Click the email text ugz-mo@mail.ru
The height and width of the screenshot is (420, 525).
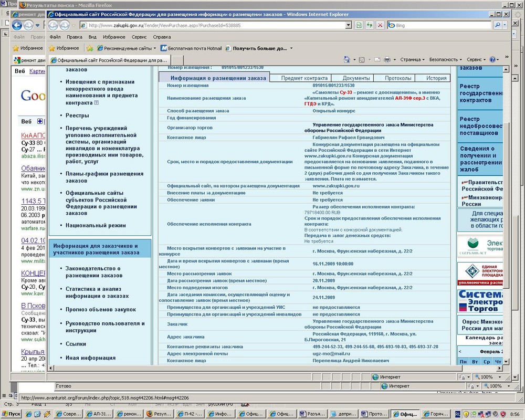tap(331, 354)
